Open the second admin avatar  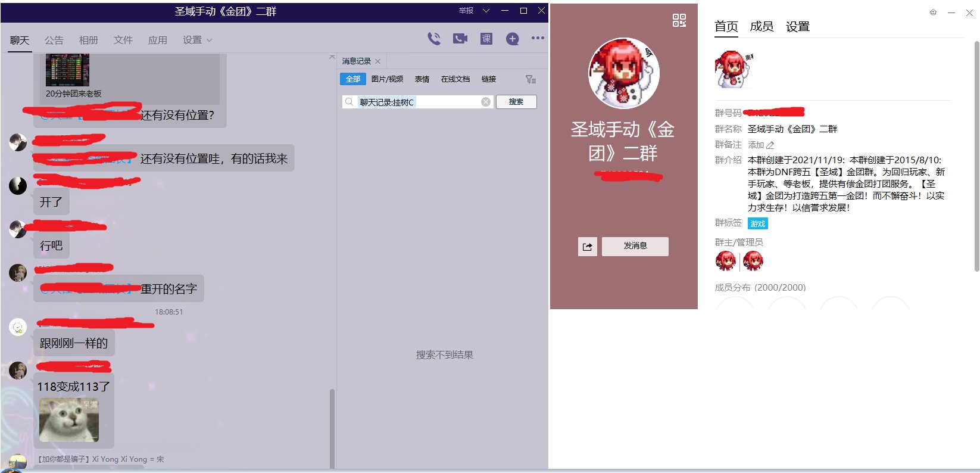[x=753, y=261]
